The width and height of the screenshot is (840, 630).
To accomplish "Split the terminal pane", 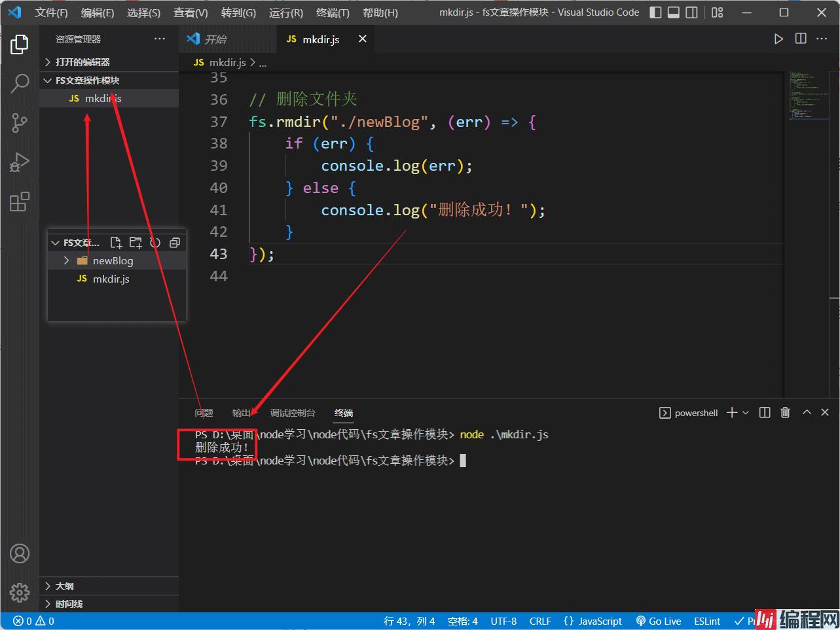I will [764, 412].
